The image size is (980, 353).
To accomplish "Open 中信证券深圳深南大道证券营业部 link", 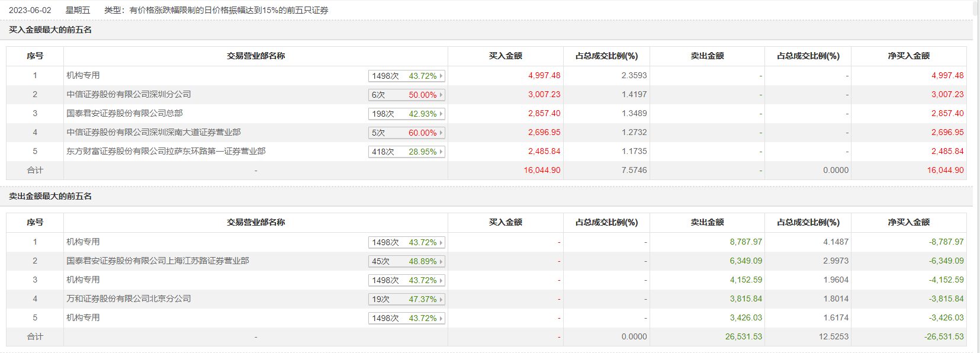I will pyautogui.click(x=153, y=132).
